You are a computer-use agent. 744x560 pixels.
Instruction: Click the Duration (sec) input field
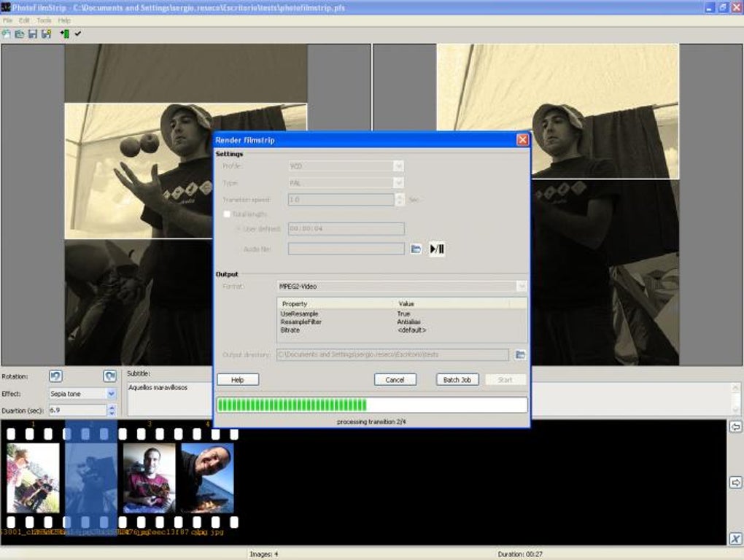[78, 411]
